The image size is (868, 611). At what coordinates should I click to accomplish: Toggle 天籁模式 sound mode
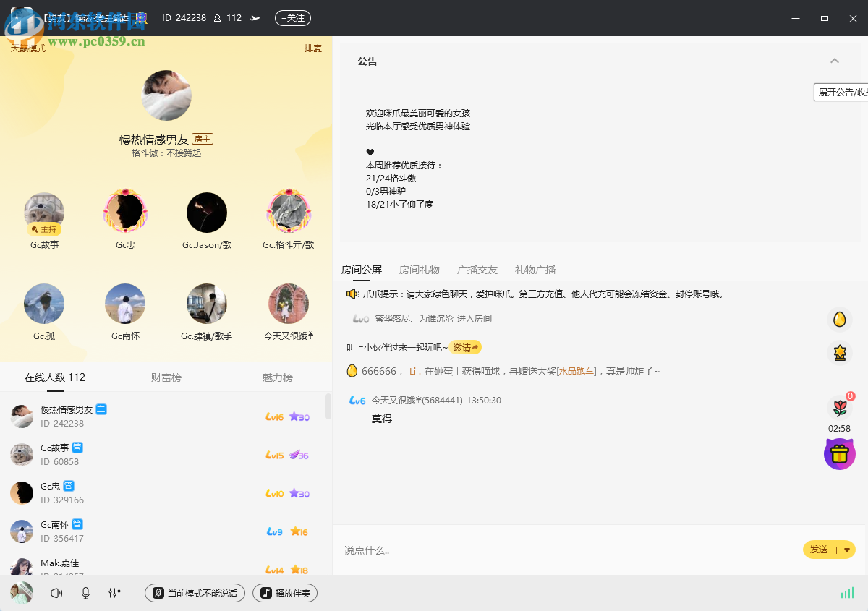click(x=27, y=48)
